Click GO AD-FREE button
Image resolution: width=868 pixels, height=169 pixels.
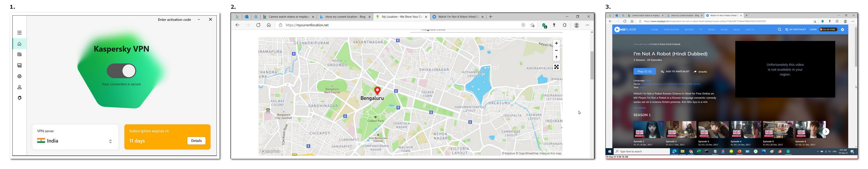[828, 29]
